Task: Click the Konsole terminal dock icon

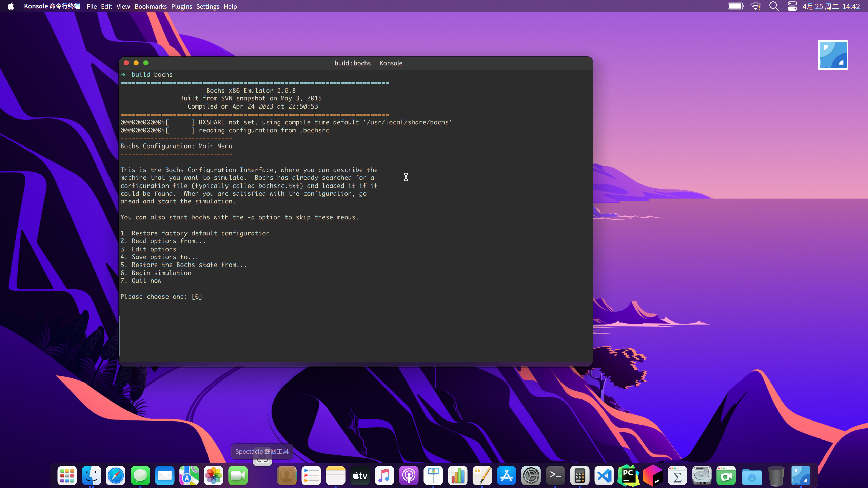Action: tap(555, 475)
